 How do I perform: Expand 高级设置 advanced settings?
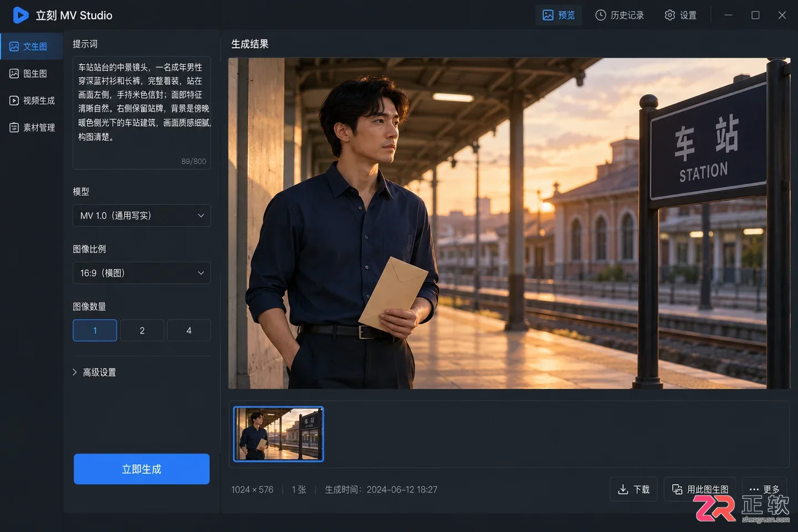point(94,372)
